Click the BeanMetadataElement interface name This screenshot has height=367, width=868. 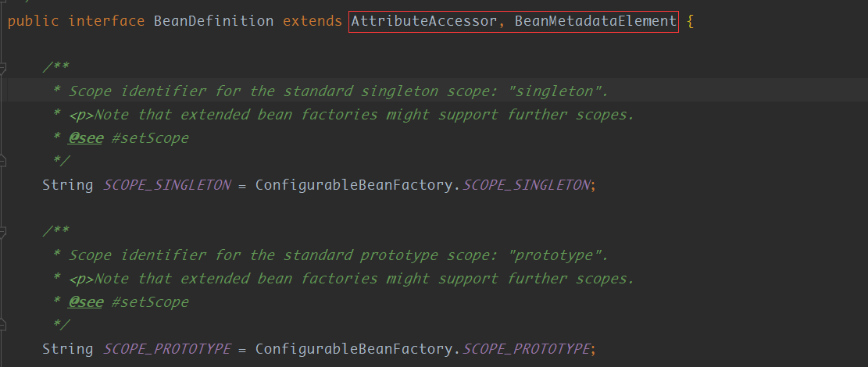pyautogui.click(x=595, y=21)
